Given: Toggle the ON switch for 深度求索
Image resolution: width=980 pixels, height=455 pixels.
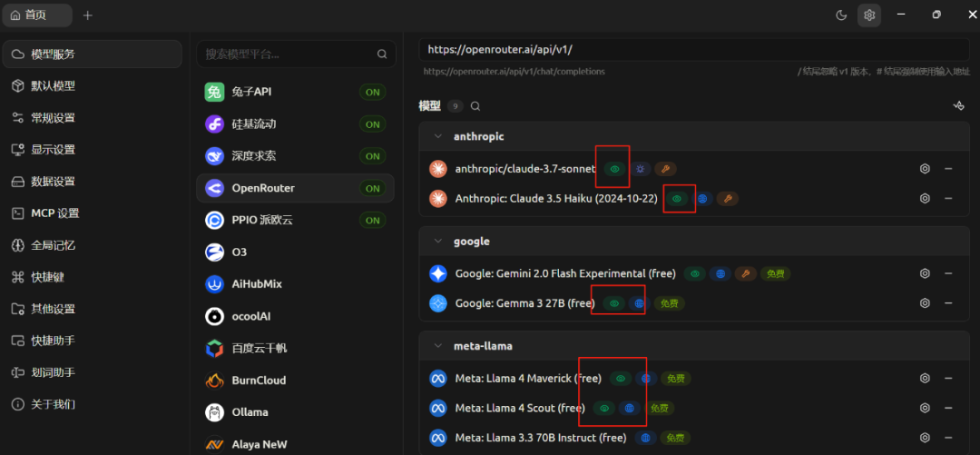Looking at the screenshot, I should pyautogui.click(x=373, y=156).
